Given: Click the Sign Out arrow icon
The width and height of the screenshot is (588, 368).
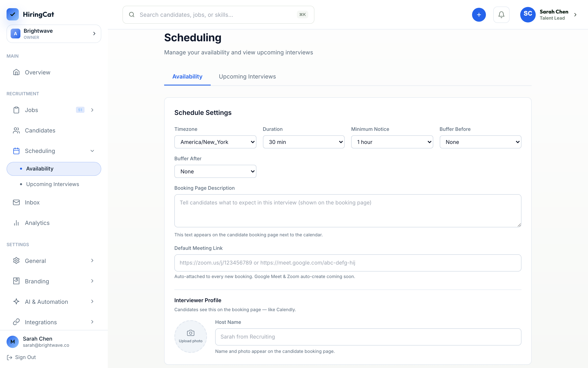Looking at the screenshot, I should 9,357.
